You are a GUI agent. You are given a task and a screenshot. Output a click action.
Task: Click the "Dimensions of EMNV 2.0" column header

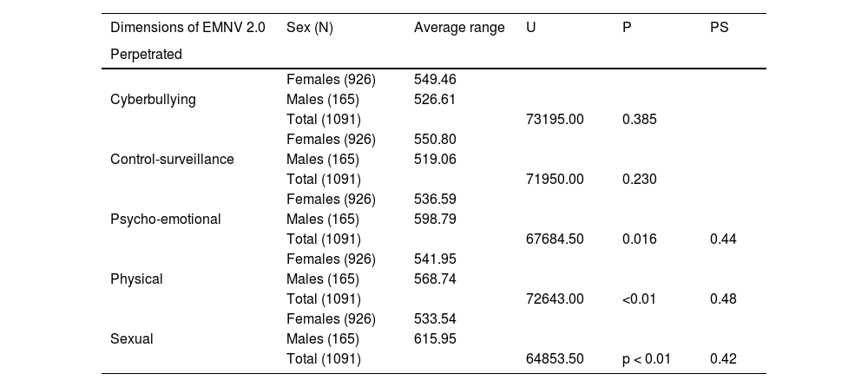(x=187, y=27)
